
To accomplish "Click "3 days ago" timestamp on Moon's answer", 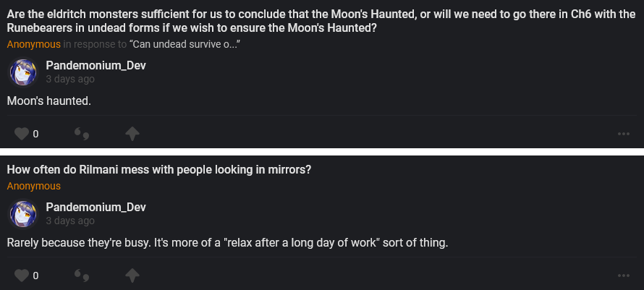I will (x=70, y=80).
